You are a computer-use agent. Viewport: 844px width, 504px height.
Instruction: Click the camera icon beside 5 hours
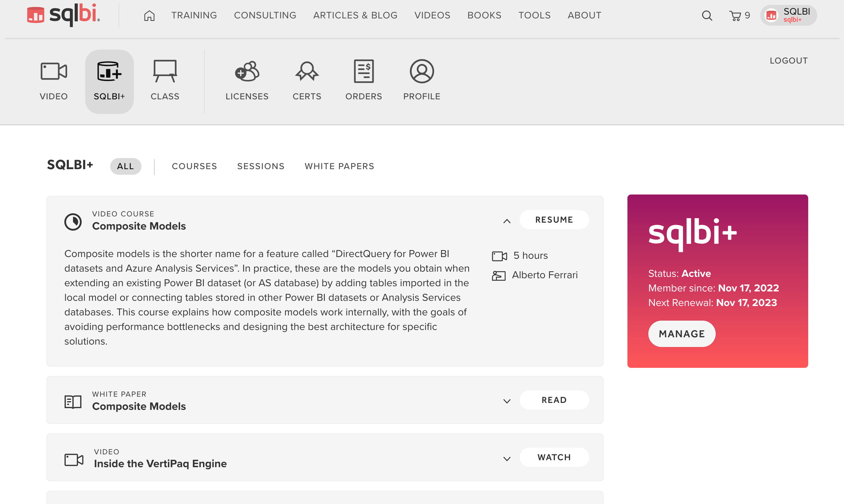click(500, 256)
